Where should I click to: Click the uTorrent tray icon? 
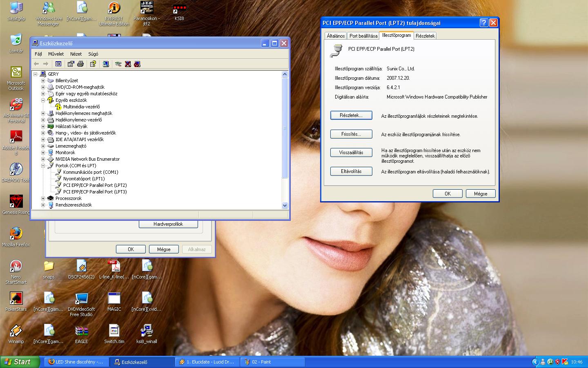click(550, 362)
